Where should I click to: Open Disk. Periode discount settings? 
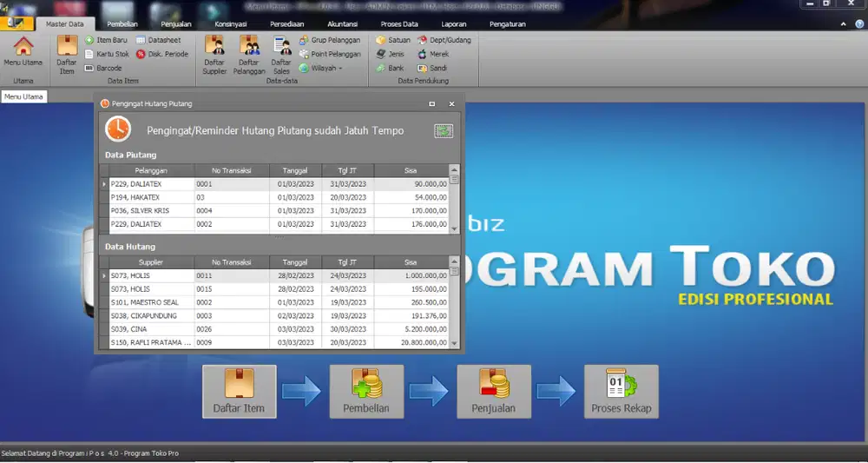(x=162, y=54)
